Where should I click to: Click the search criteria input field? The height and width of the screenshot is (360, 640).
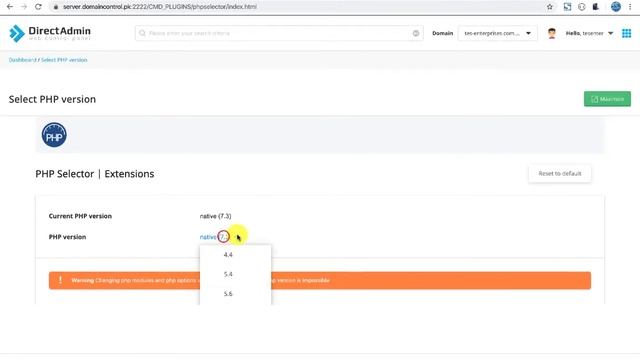pyautogui.click(x=279, y=33)
